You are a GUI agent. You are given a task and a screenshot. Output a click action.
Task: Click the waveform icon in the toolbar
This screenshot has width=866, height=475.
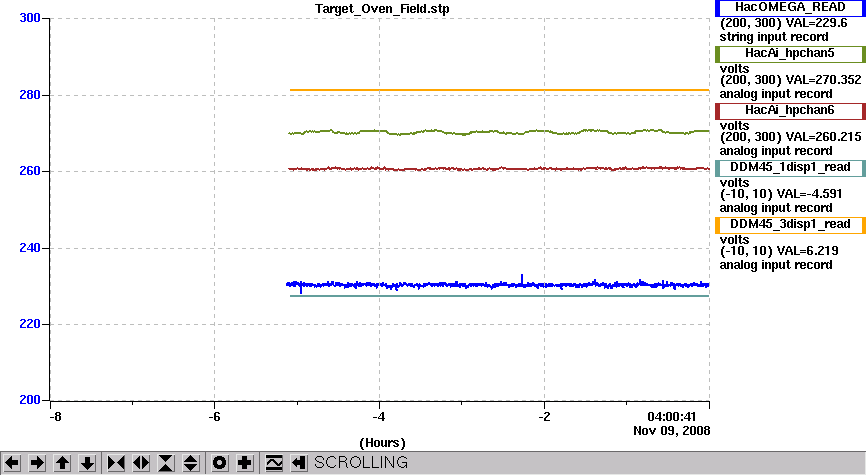coord(273,463)
